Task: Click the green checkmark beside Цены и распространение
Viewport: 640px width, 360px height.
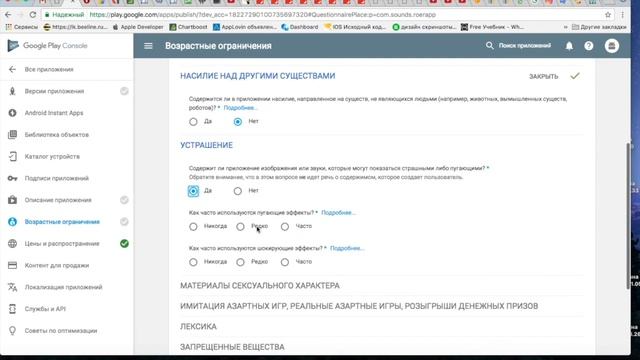Action: pos(124,244)
